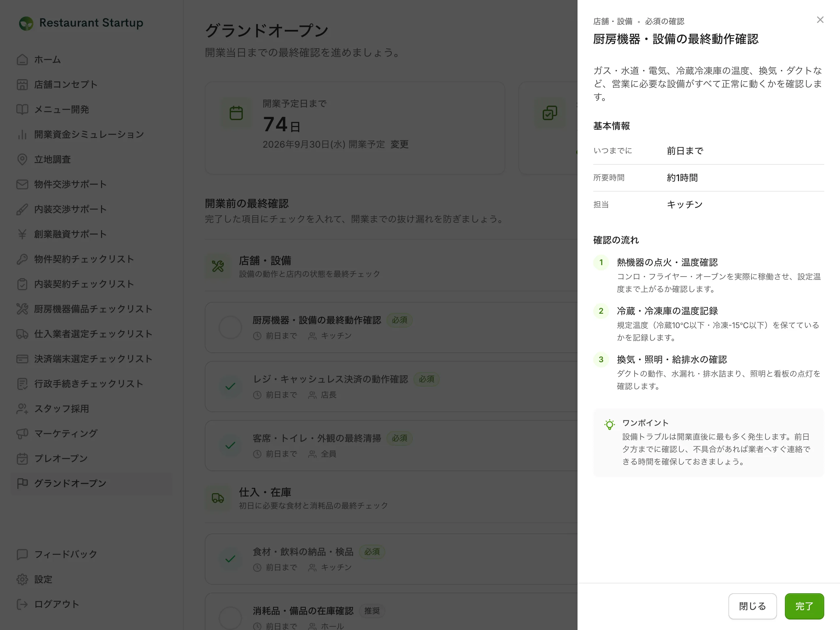Click the 仕入・在庫 section heading

[x=265, y=492]
